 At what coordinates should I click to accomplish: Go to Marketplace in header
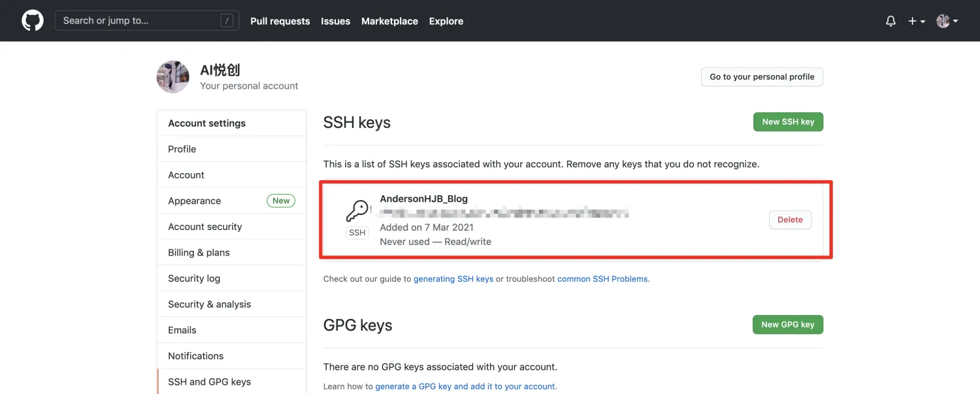pyautogui.click(x=389, y=21)
